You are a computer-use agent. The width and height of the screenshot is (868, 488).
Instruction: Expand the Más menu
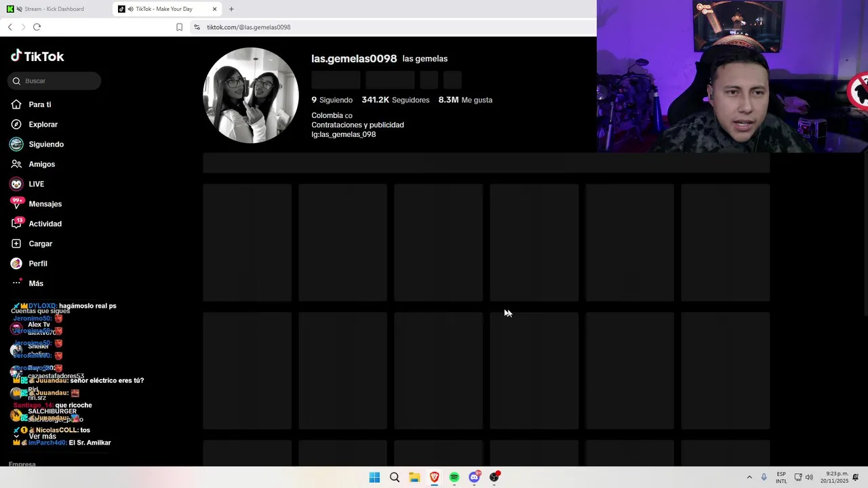(x=36, y=283)
